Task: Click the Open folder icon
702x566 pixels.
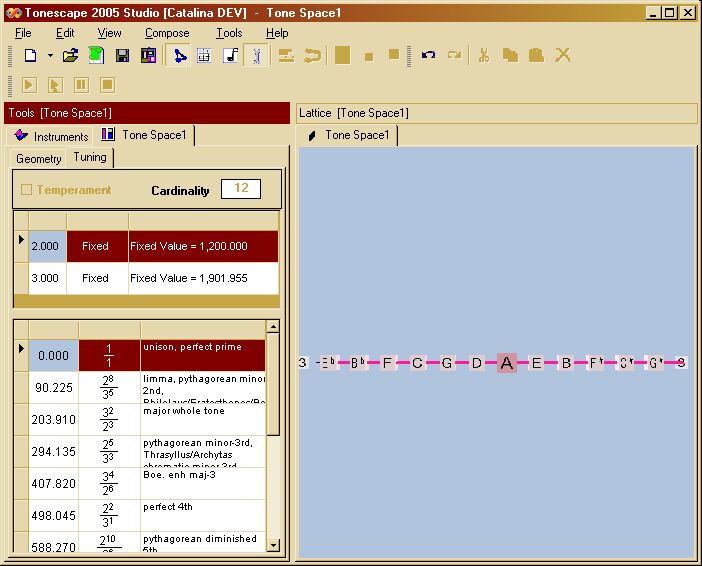Action: (x=70, y=56)
